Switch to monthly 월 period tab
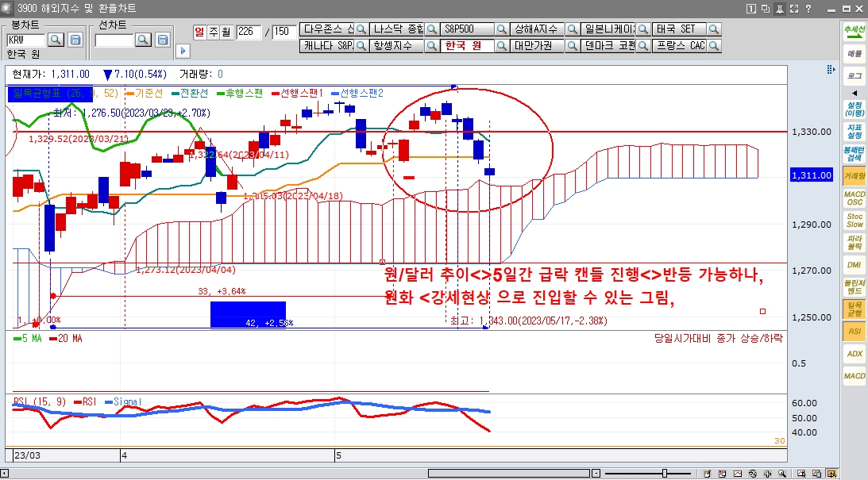Screen dimensions: 868x480 (x=225, y=32)
